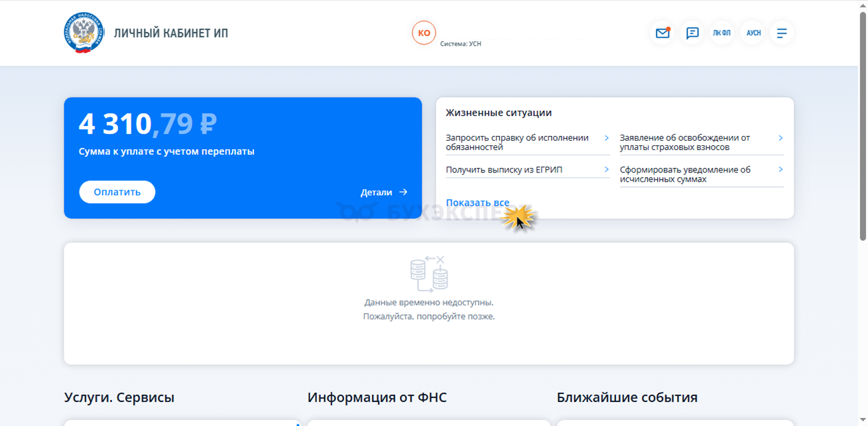This screenshot has width=868, height=426.
Task: Click the FNS emblem logo
Action: coord(84,33)
